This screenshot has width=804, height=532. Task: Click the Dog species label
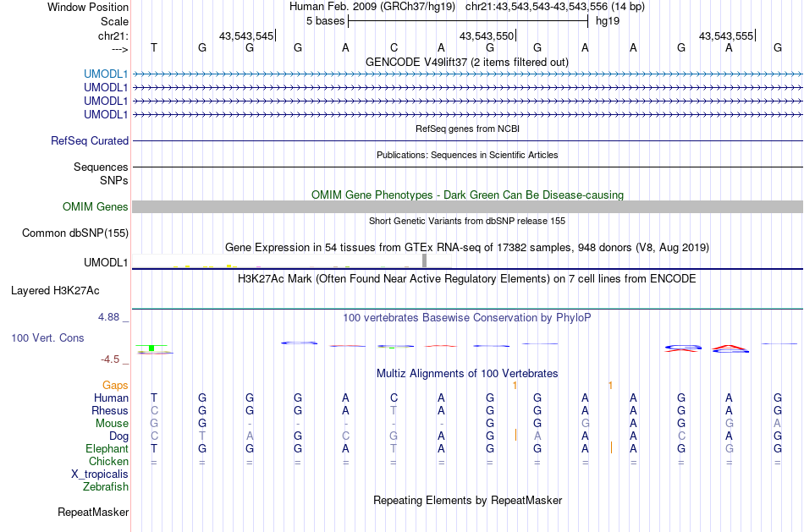pos(118,436)
